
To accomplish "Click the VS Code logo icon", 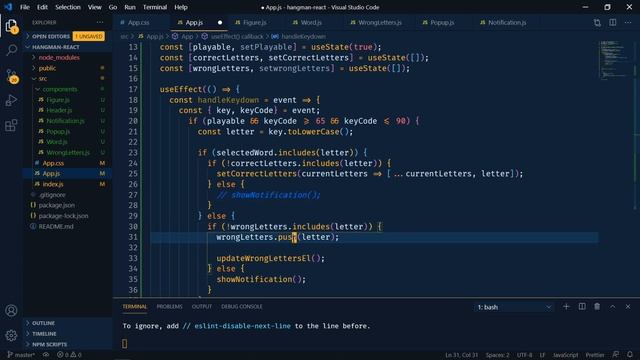I will tap(8, 7).
